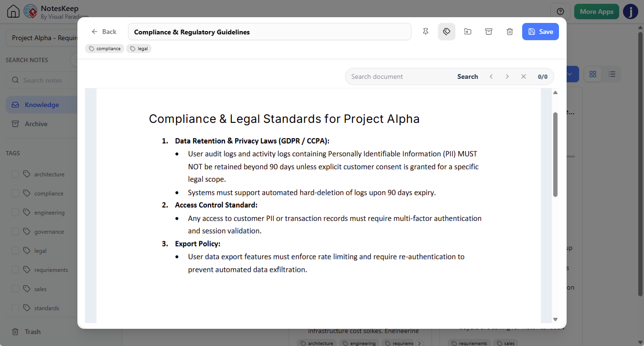Open the Knowledge section in the sidebar
The height and width of the screenshot is (346, 644).
41,105
